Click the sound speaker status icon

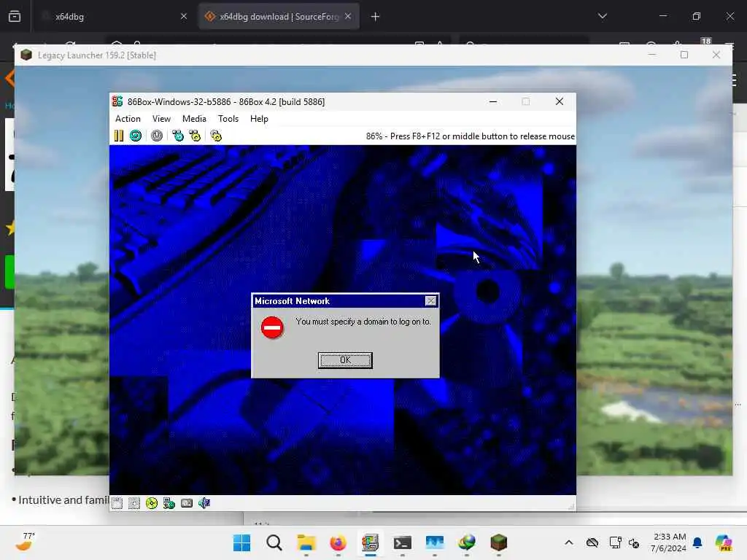[x=204, y=503]
